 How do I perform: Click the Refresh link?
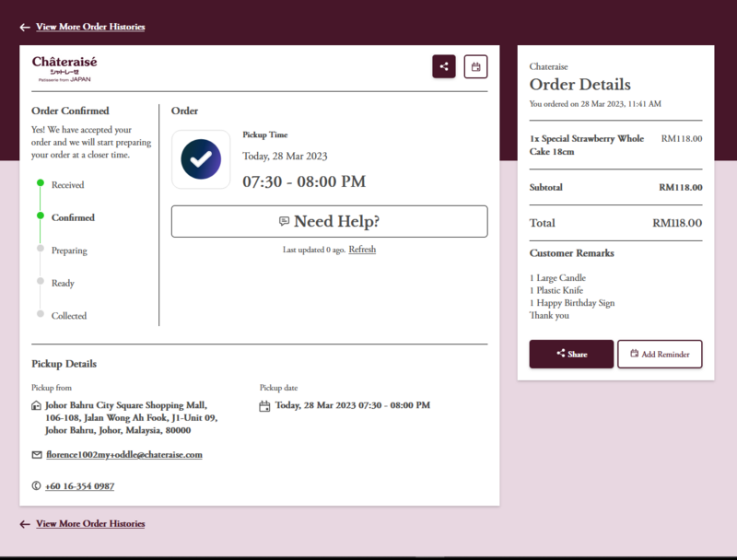[x=362, y=250]
